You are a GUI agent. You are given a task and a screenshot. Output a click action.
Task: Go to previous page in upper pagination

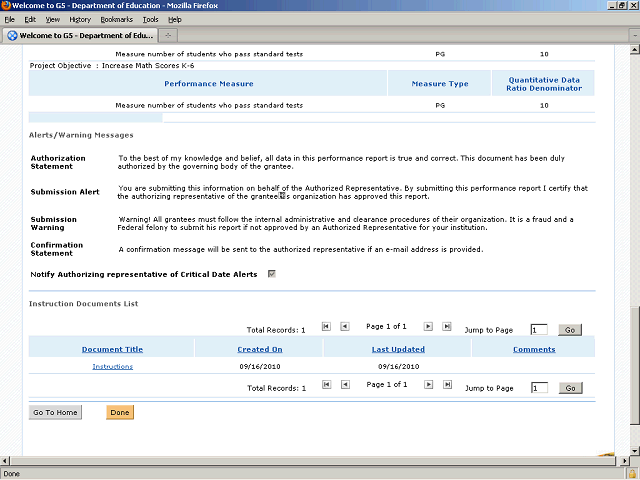pyautogui.click(x=345, y=327)
